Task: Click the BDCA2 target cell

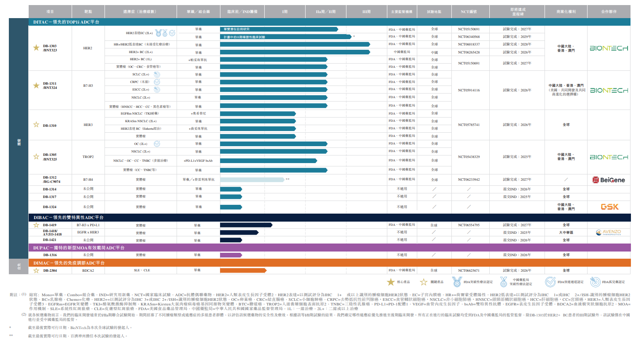Action: tap(88, 270)
